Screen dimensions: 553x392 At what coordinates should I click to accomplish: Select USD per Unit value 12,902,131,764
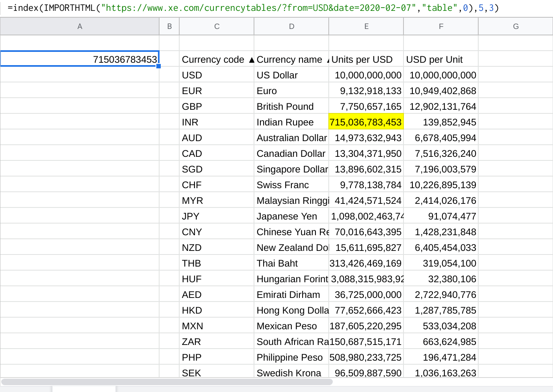pos(441,106)
